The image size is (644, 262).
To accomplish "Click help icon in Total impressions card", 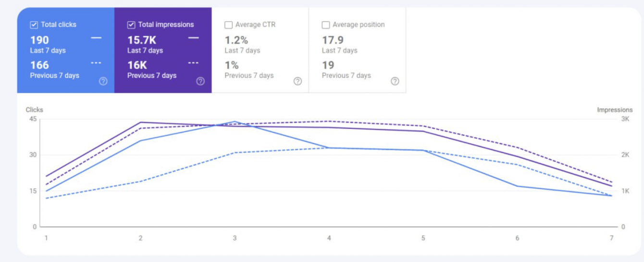I will pos(200,81).
